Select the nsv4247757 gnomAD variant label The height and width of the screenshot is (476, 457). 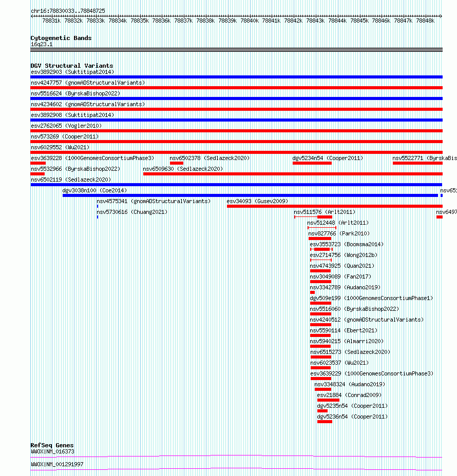pyautogui.click(x=88, y=83)
